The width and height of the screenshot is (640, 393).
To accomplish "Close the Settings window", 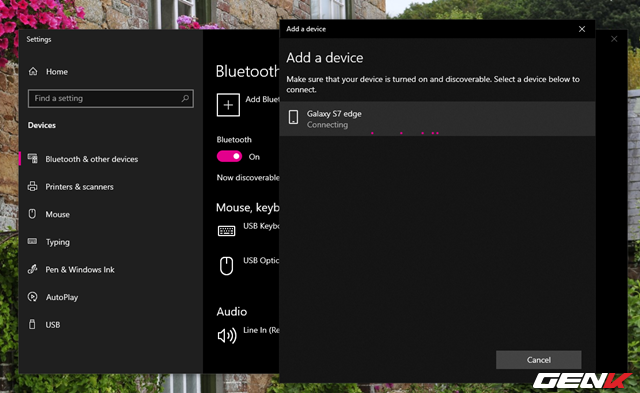I will (614, 39).
